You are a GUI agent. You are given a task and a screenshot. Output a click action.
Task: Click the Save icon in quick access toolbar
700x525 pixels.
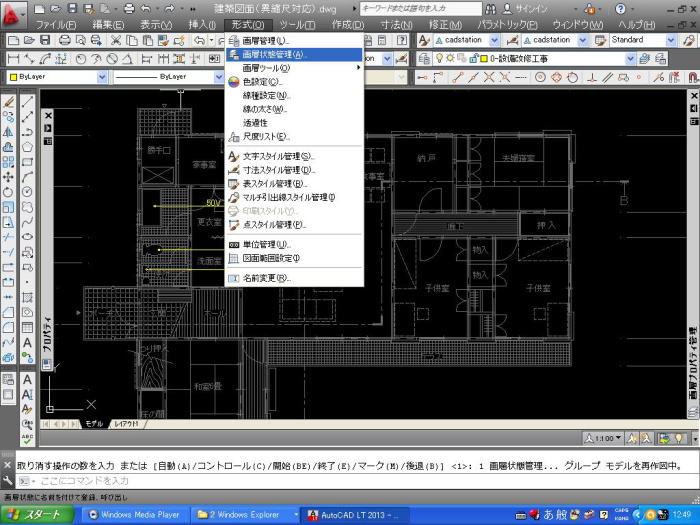click(72, 8)
